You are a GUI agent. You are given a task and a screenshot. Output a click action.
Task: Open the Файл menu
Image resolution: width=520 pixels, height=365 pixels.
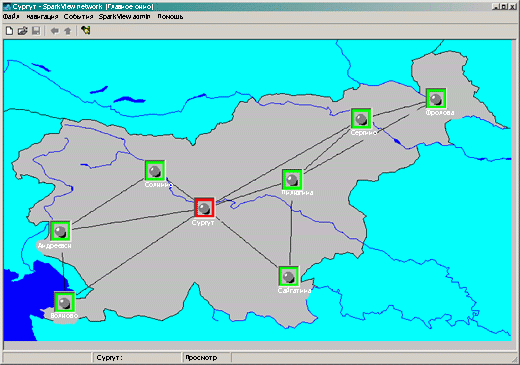click(x=11, y=16)
